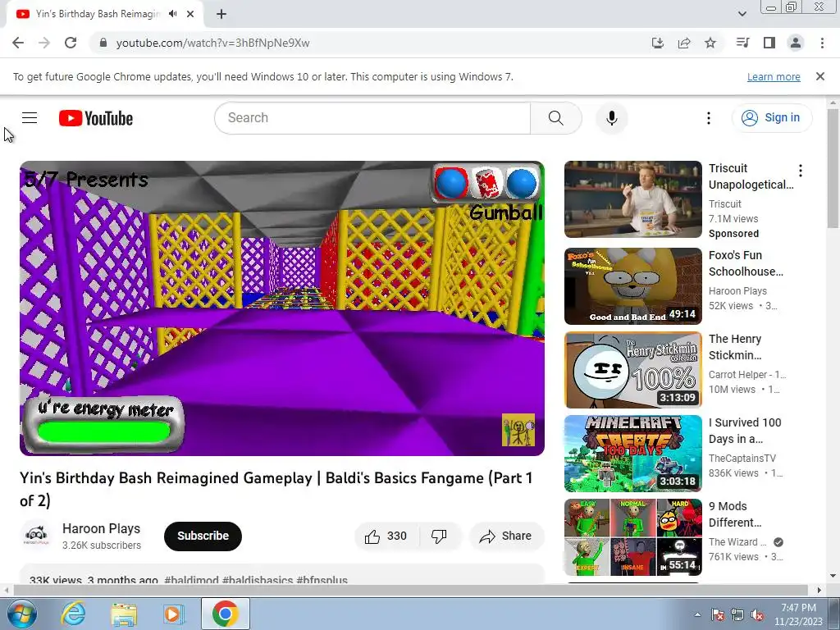
Task: Expand the tab search chevron
Action: (742, 14)
